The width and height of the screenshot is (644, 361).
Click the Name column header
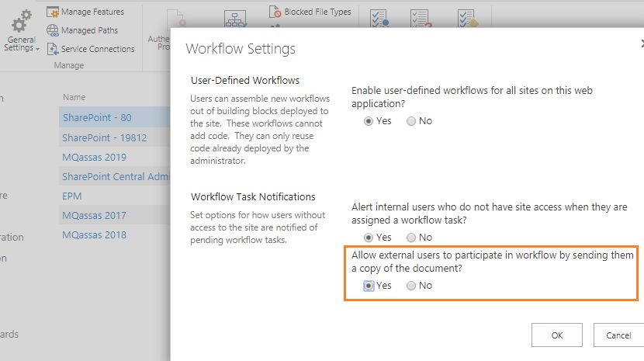pyautogui.click(x=74, y=98)
